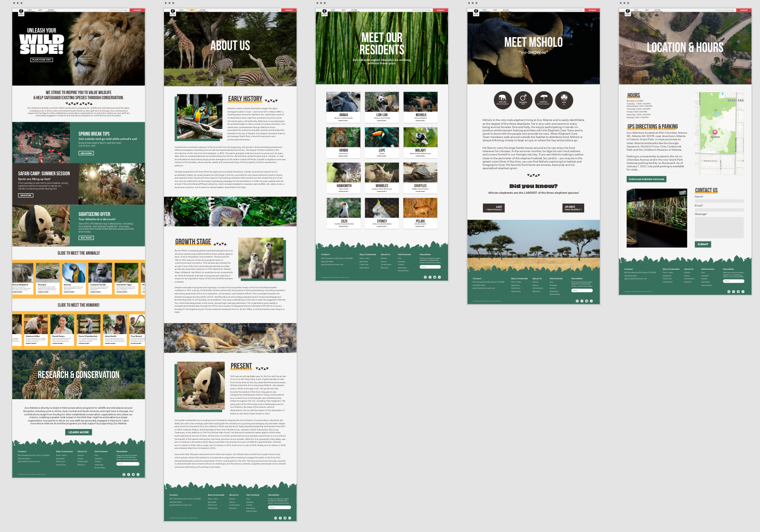Click the Email field in Contact Us form
760x532 pixels.
[x=719, y=210]
